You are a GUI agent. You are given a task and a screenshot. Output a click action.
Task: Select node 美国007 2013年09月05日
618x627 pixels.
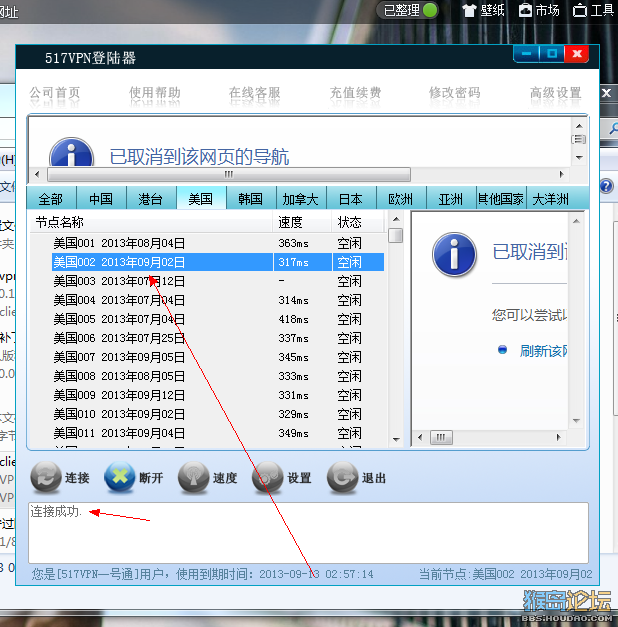(218, 357)
